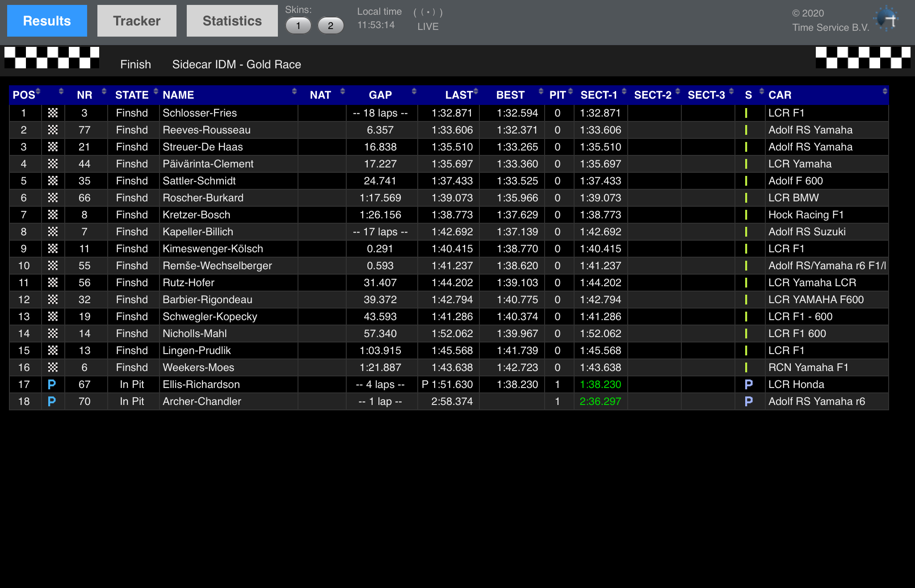Click blue pit icon for Archer-Chandler
The image size is (915, 588).
coord(52,401)
